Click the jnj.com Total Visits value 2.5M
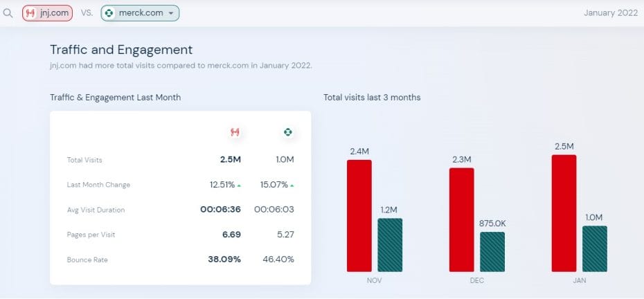The height and width of the screenshot is (299, 644). 231,160
